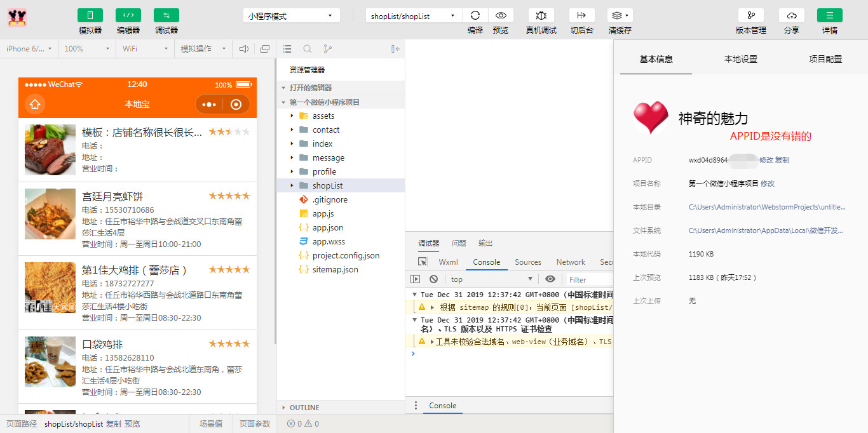Image resolution: width=868 pixels, height=433 pixels.
Task: Expand the message folder
Action: pos(341,157)
